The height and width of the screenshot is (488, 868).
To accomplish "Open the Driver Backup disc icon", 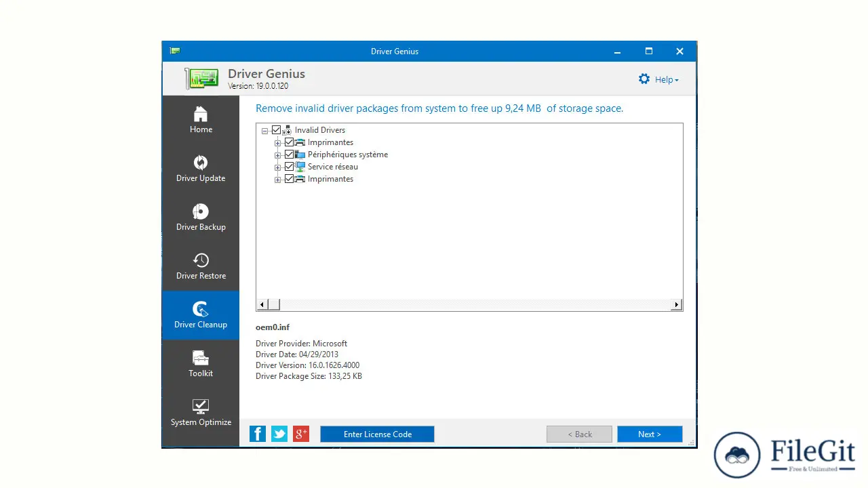I will 201,211.
